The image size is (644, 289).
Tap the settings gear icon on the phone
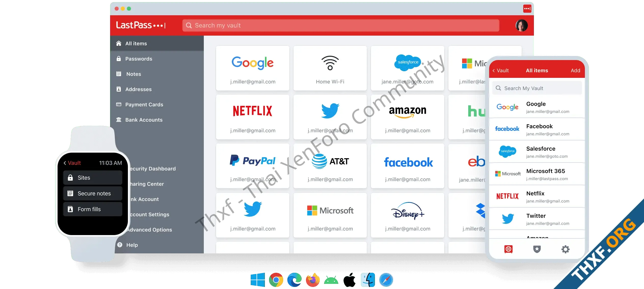(x=566, y=249)
